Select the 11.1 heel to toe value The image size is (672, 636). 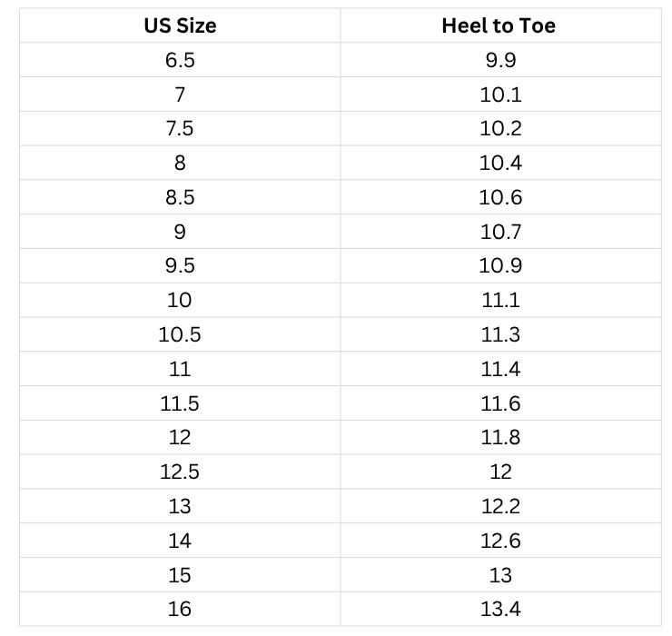[x=500, y=300]
